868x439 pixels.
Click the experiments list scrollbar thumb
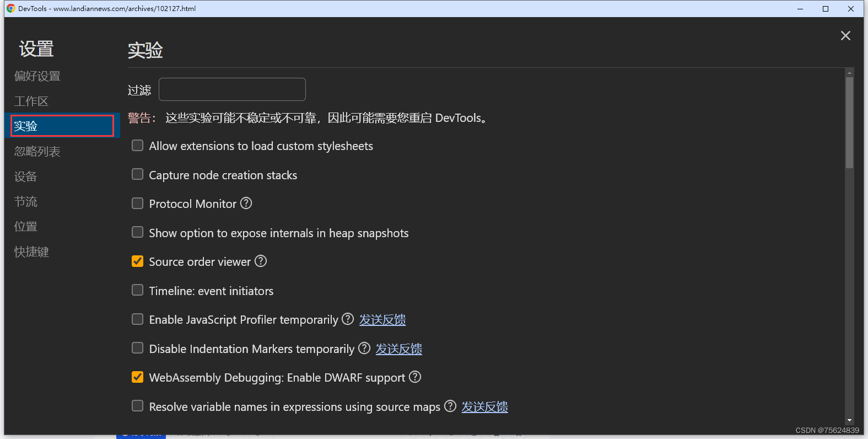(849, 122)
